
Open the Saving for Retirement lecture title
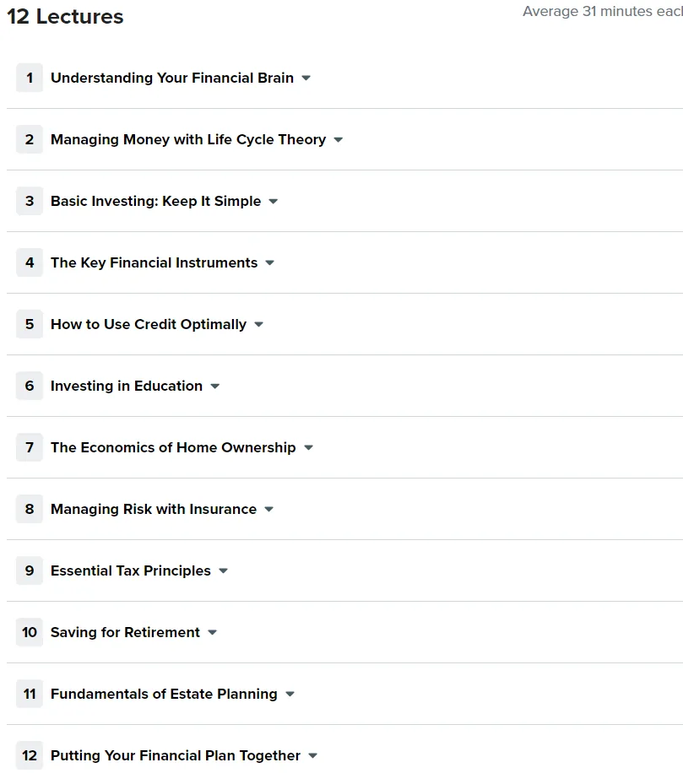click(125, 632)
